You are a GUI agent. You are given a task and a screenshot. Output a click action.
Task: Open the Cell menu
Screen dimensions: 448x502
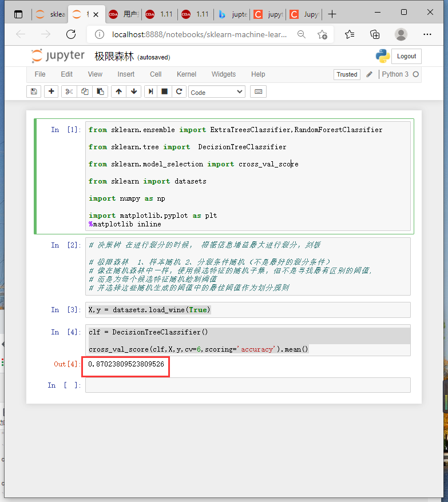coord(156,74)
